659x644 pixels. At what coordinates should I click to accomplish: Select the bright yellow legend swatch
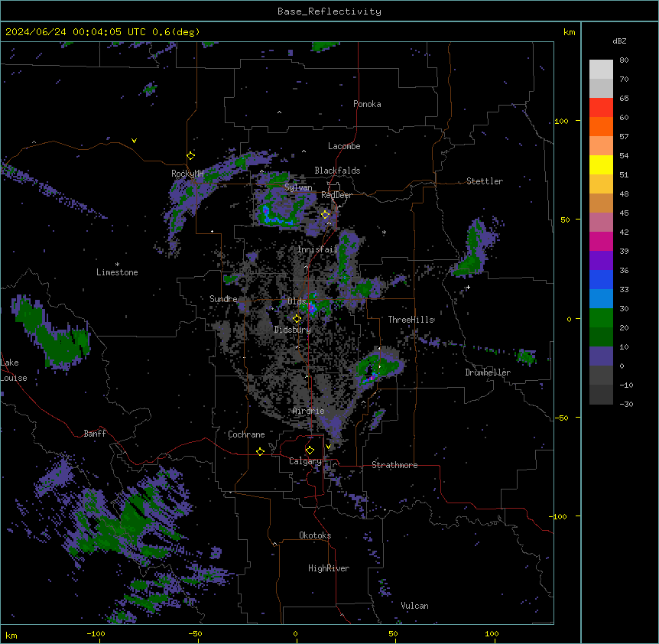pyautogui.click(x=601, y=164)
